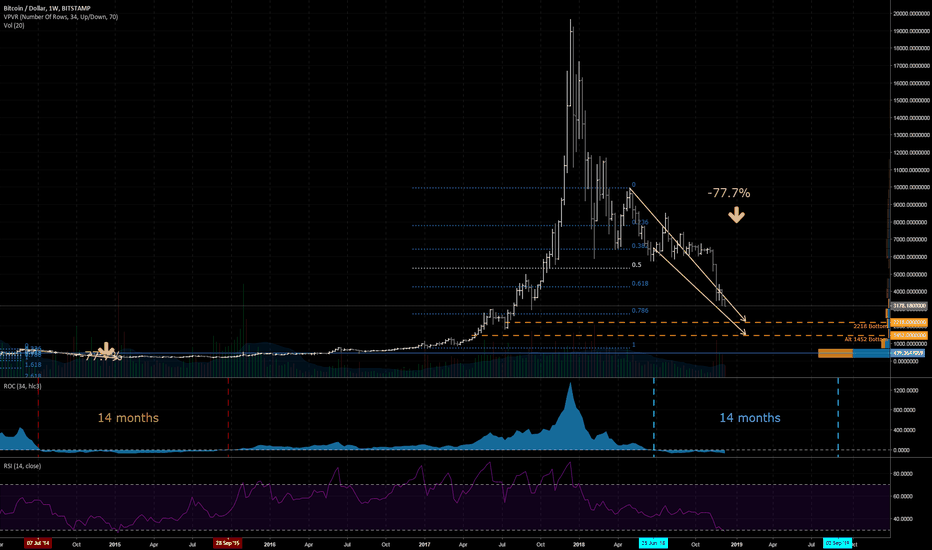Select the '2218 Bottom' line label
Screen dimensions: 932x550
(870, 326)
